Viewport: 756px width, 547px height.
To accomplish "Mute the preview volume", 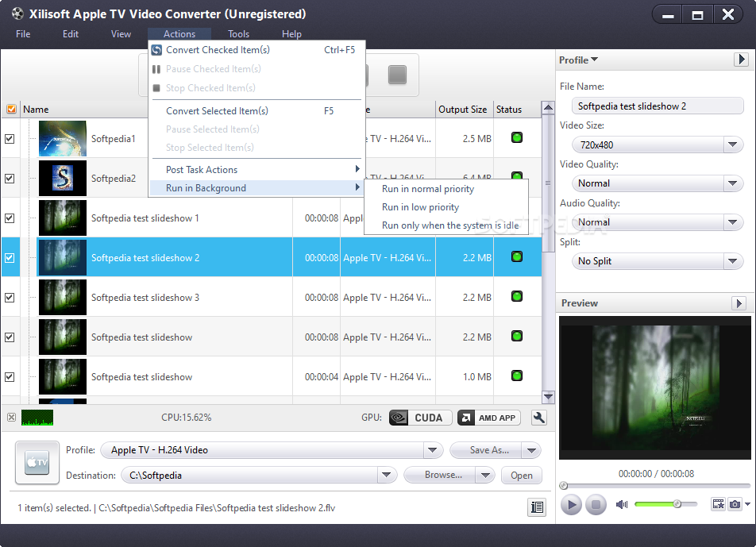I will (622, 505).
